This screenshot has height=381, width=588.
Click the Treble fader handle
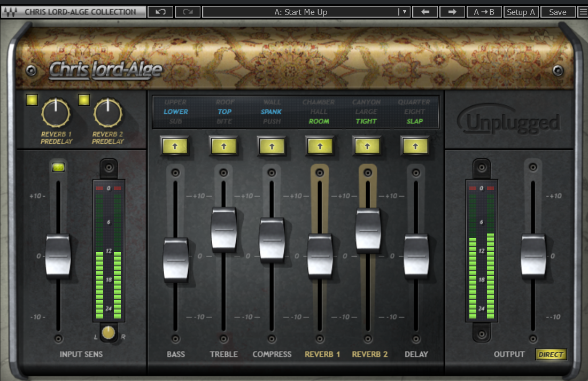coord(224,229)
